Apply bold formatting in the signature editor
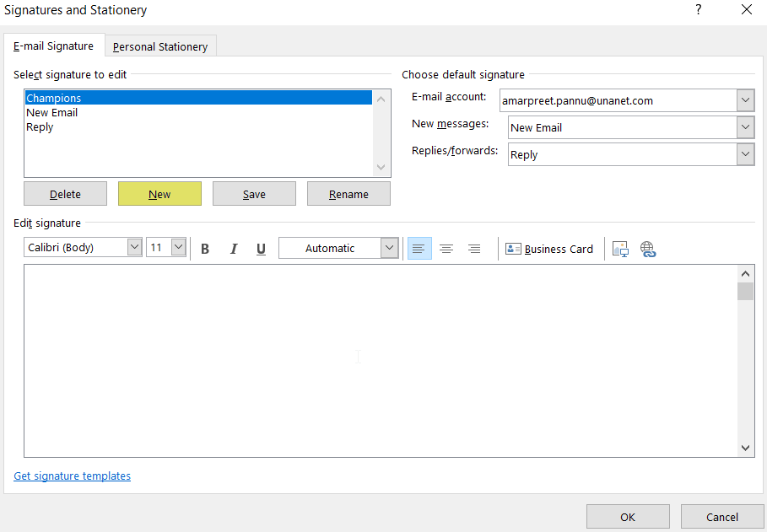The width and height of the screenshot is (767, 532). point(205,248)
